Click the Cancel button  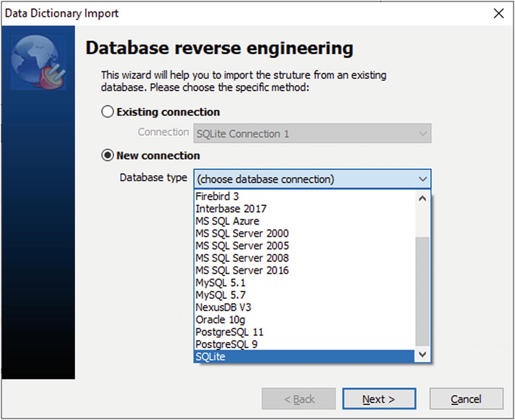[x=466, y=399]
